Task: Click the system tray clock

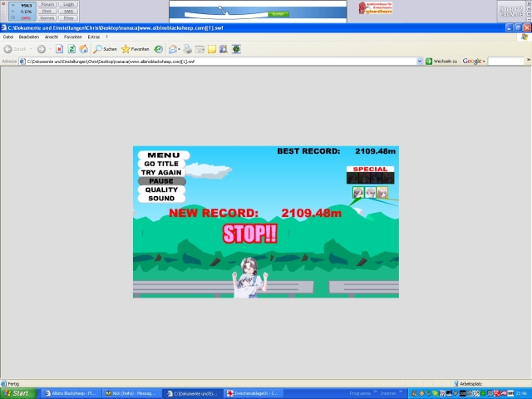Action: pyautogui.click(x=521, y=393)
